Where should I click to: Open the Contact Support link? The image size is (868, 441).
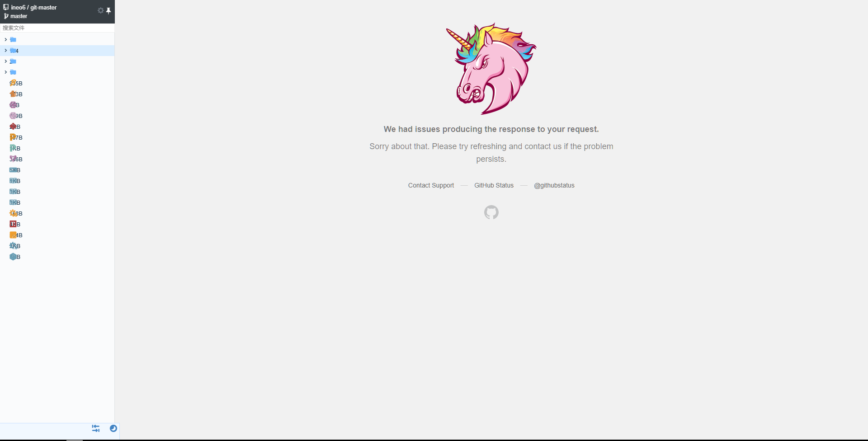click(x=430, y=185)
